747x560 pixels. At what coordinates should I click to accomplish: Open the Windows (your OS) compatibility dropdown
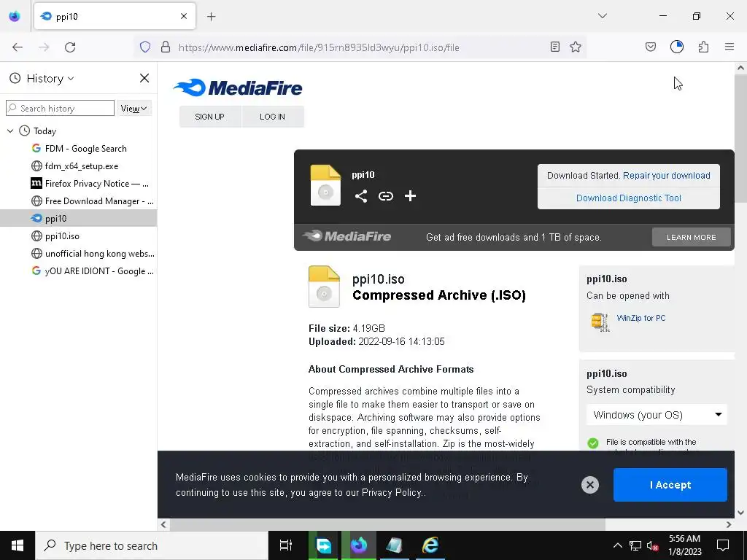[657, 415]
